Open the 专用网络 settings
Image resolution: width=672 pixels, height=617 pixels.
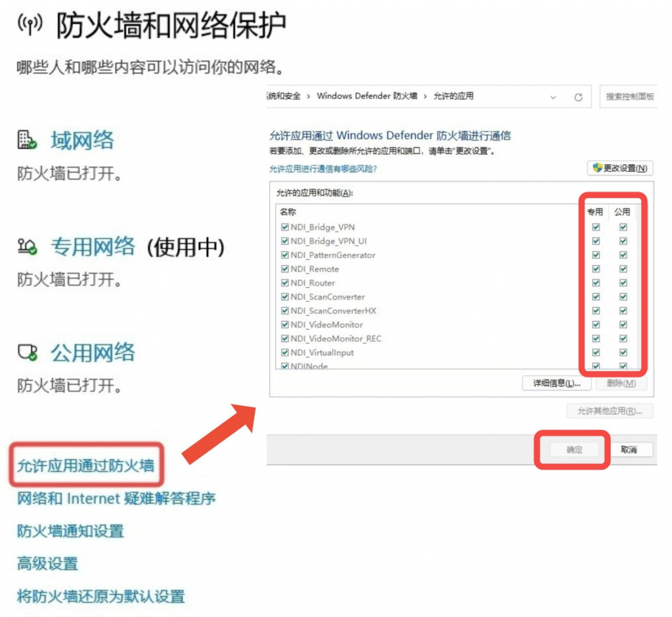[93, 247]
